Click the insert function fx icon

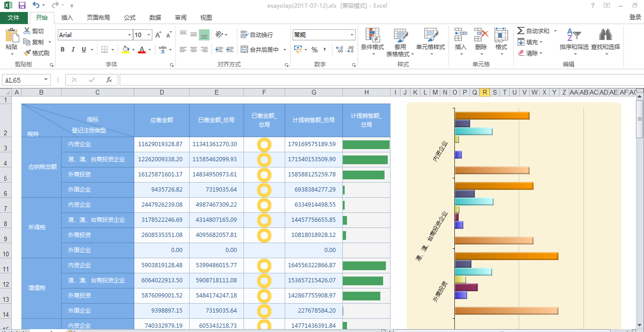pyautogui.click(x=109, y=80)
